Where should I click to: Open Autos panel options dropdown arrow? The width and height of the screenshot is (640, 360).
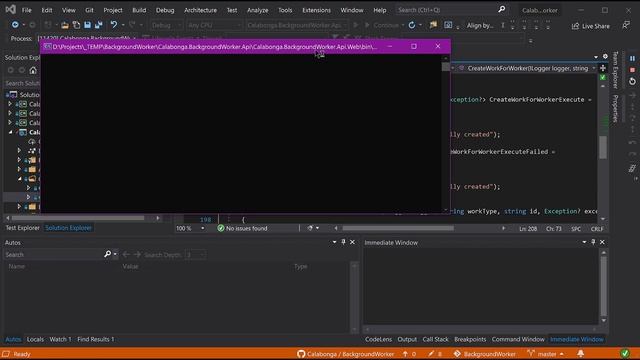(x=334, y=242)
